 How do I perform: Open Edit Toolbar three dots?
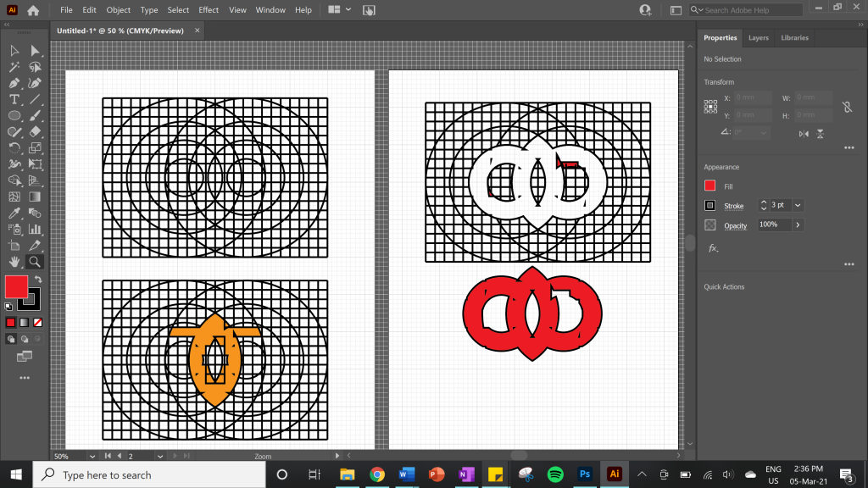(25, 378)
